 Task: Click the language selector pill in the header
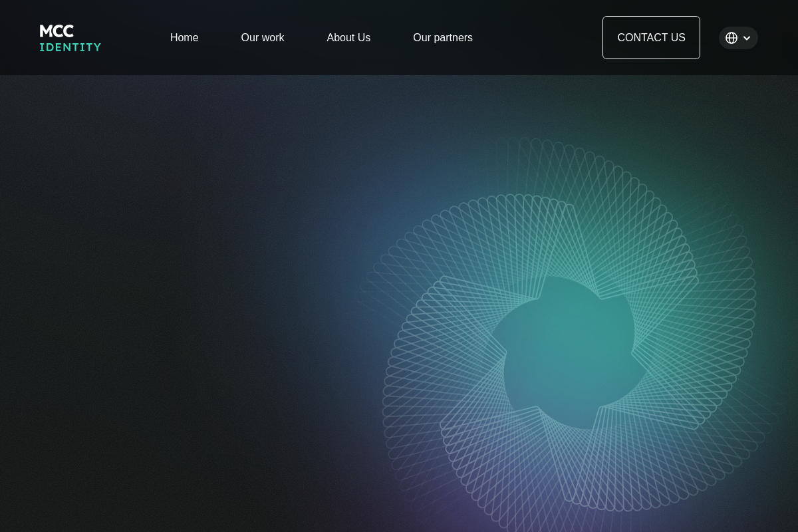tap(738, 38)
